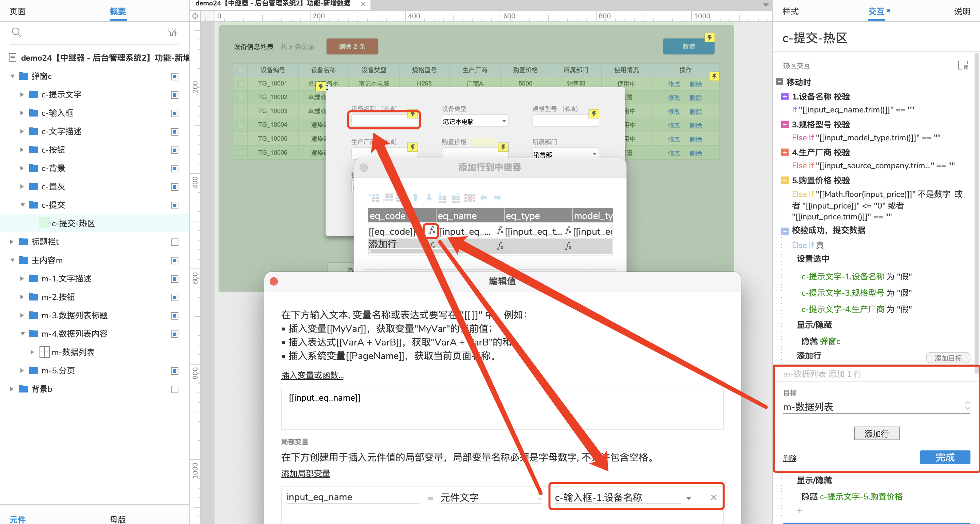Click the lightning icon by 规格型号 input
Screen dimensions: 980x524
coord(594,113)
